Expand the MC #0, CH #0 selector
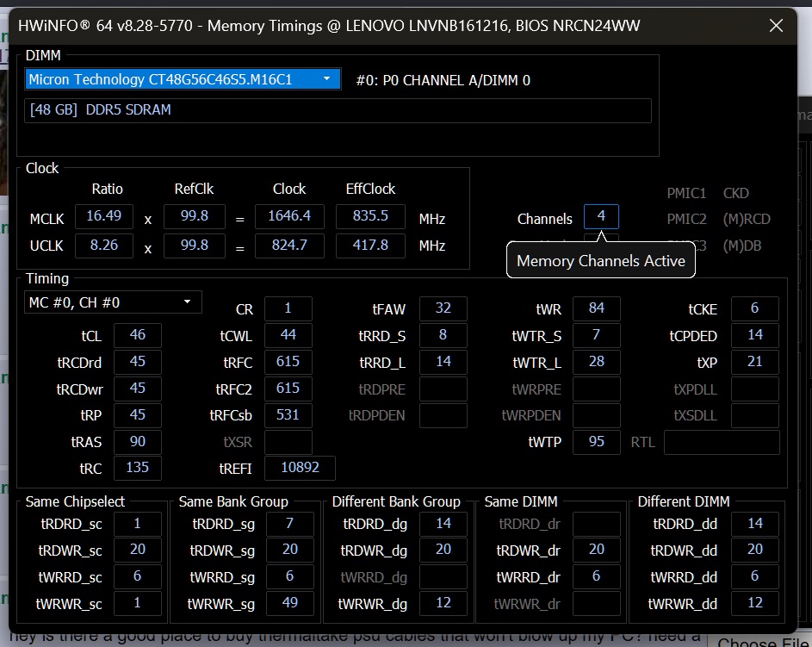This screenshot has height=647, width=812. click(113, 302)
